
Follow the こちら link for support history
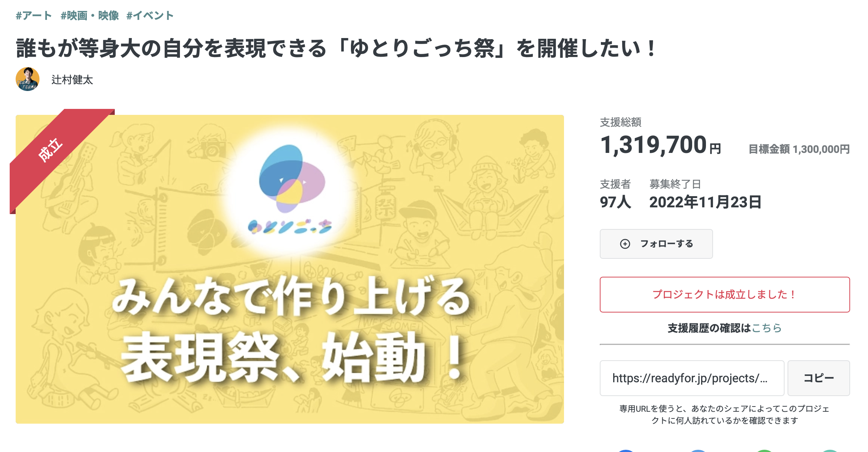click(x=767, y=328)
